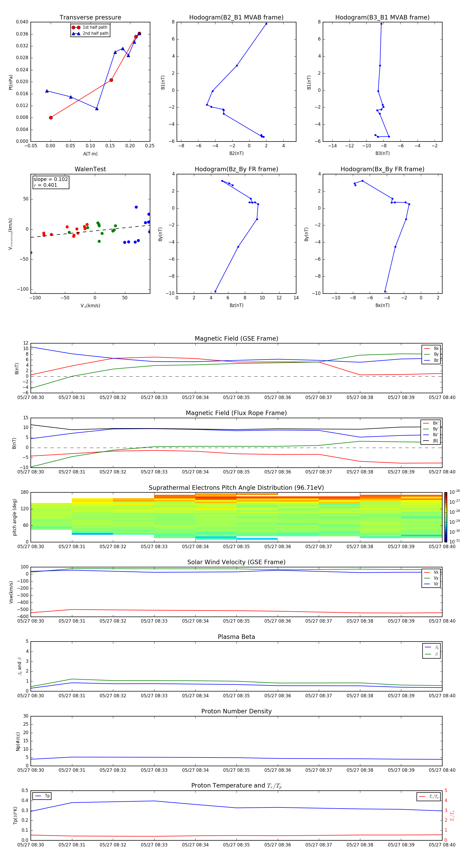Click the red right-axis label "Te/Tp"
This screenshot has height=868, width=473.
tap(452, 815)
